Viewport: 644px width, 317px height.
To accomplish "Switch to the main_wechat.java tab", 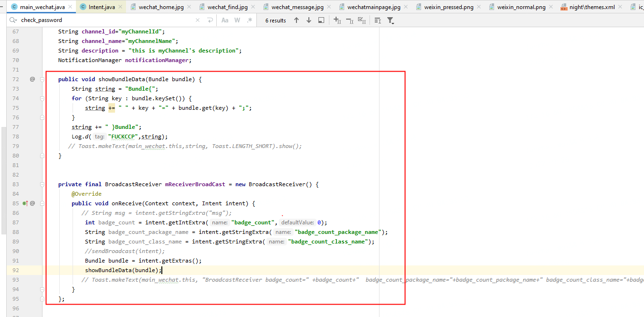I will [x=42, y=7].
